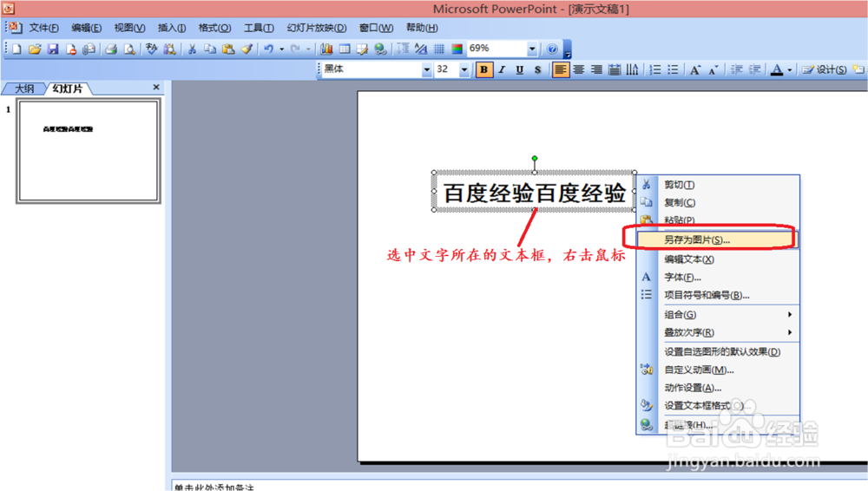Switch to the 幻灯片 tab
Viewport: 868px width, 491px height.
pos(67,88)
